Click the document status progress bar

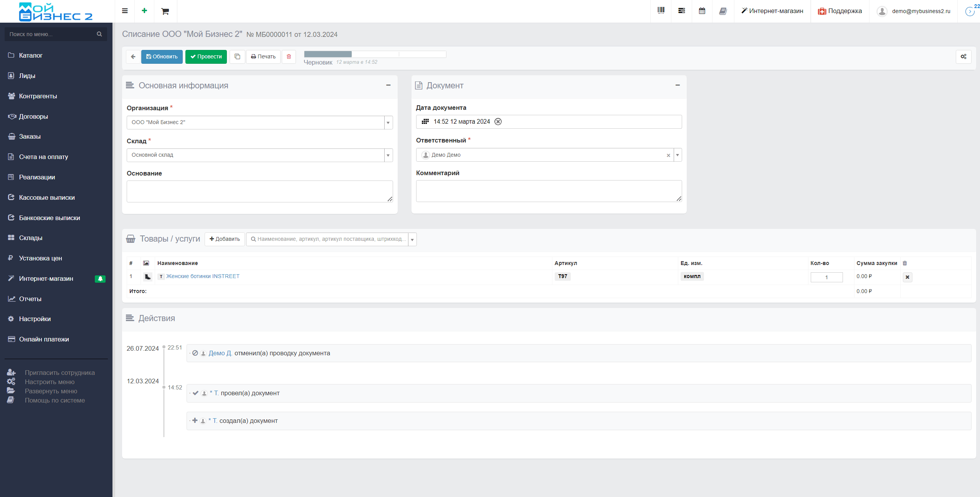tap(375, 54)
